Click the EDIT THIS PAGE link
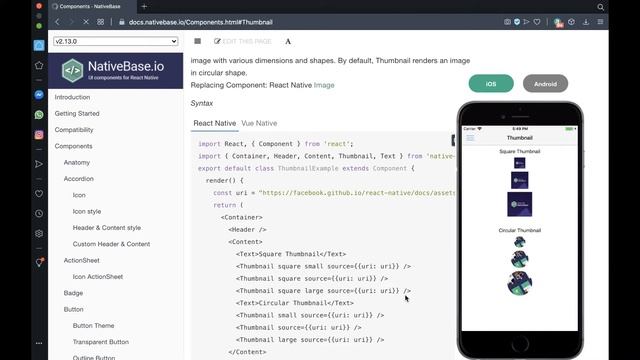This screenshot has width=640, height=360. coord(243,41)
